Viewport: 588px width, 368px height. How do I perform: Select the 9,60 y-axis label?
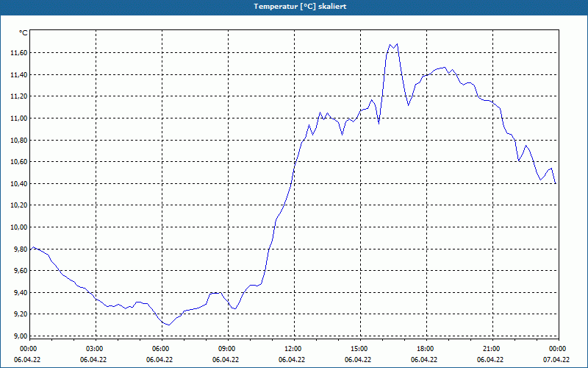(21, 271)
